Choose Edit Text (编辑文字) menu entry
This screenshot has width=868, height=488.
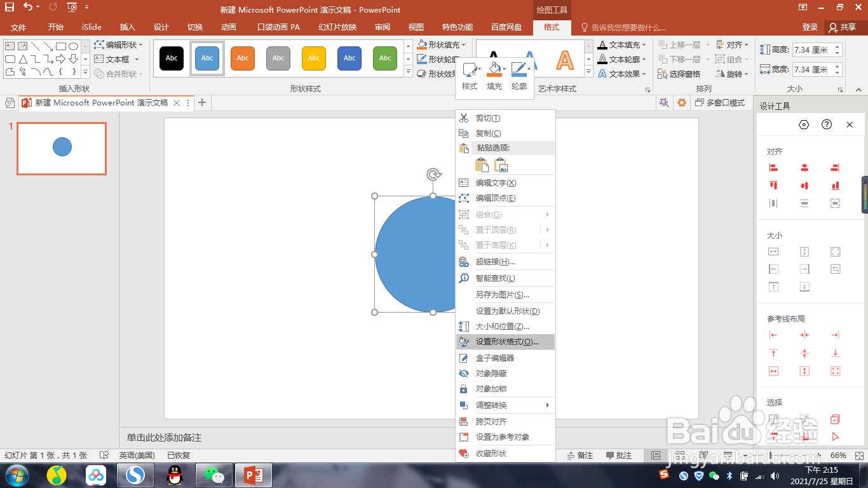pyautogui.click(x=506, y=183)
